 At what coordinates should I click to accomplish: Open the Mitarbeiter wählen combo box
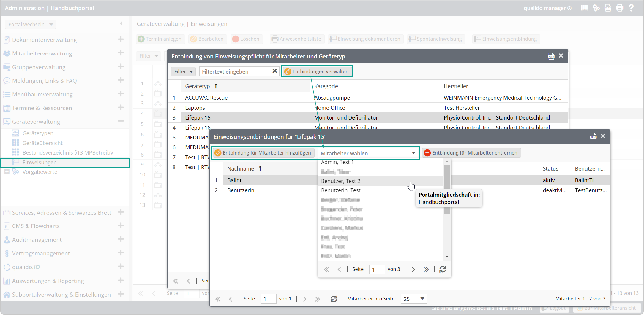coord(413,153)
